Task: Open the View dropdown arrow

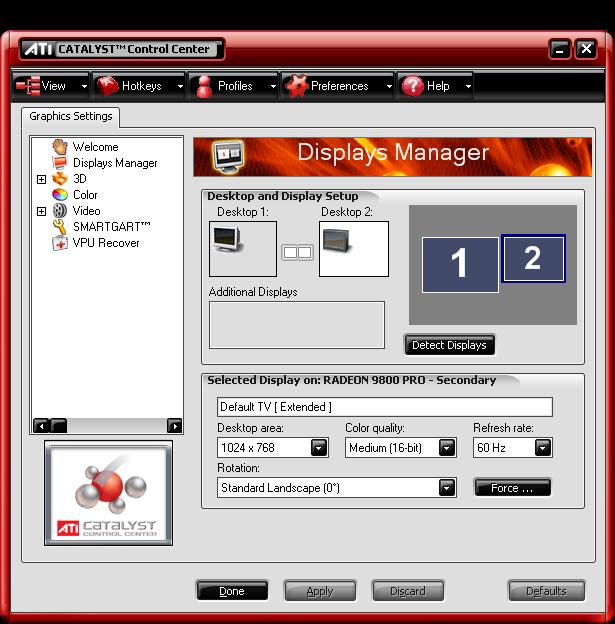Action: coord(84,86)
